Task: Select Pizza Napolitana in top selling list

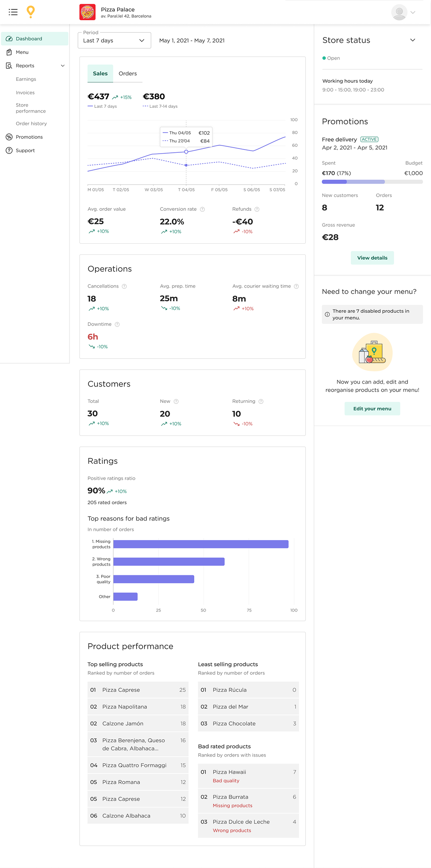Action: (x=138, y=707)
